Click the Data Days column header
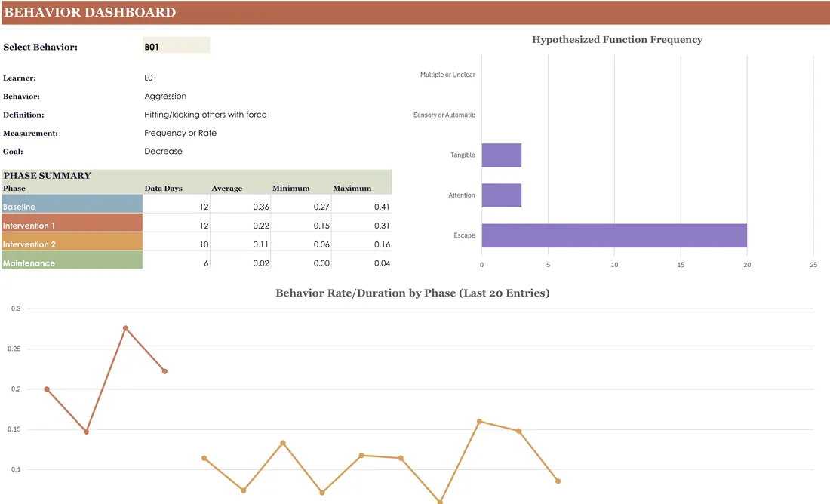Image resolution: width=830 pixels, height=504 pixels. (x=163, y=188)
